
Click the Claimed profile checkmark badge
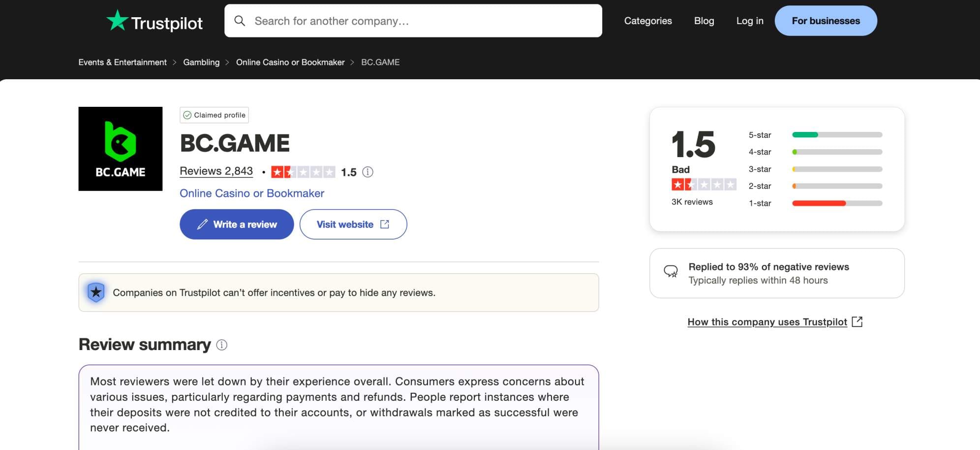[214, 115]
